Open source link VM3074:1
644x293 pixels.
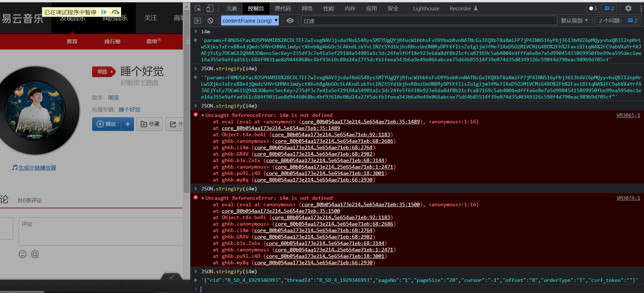pos(628,198)
